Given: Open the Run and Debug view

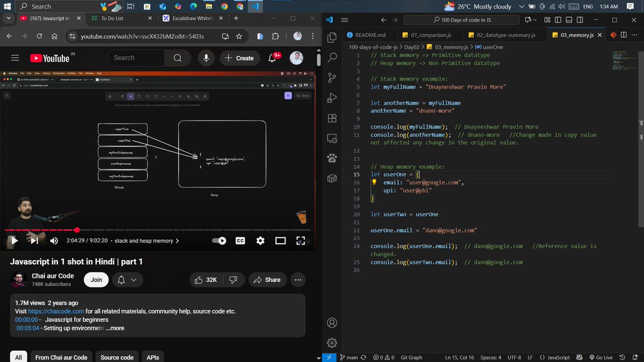Looking at the screenshot, I should tap(332, 98).
